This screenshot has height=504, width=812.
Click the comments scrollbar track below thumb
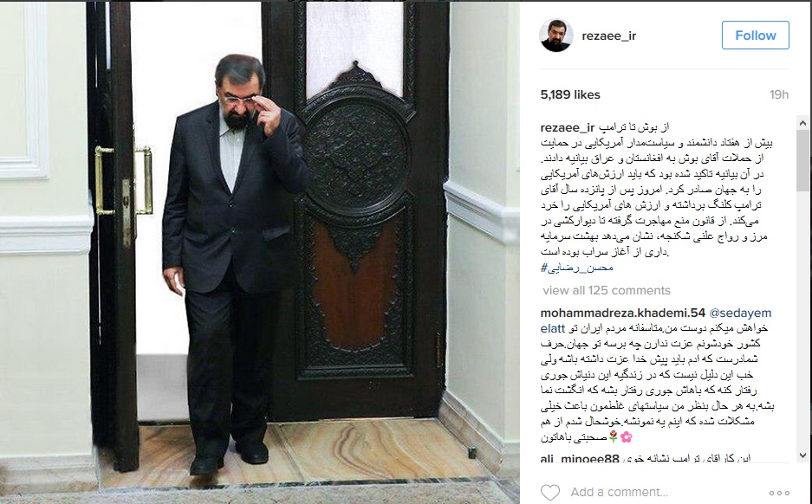tap(802, 320)
